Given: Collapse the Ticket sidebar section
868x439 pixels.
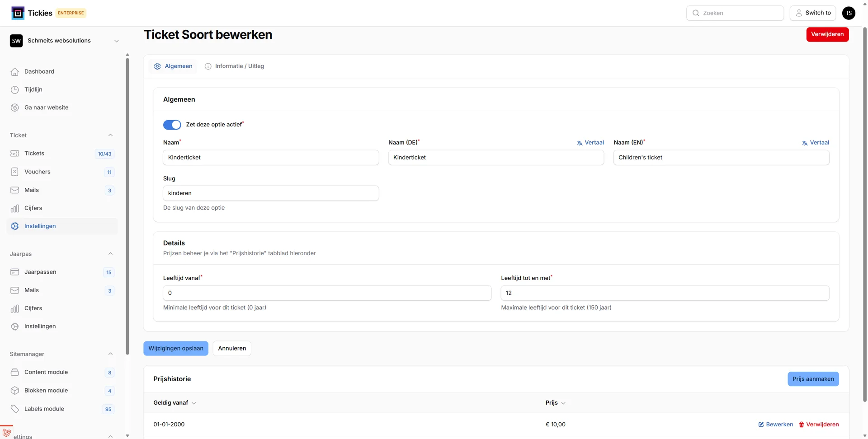Looking at the screenshot, I should point(110,135).
